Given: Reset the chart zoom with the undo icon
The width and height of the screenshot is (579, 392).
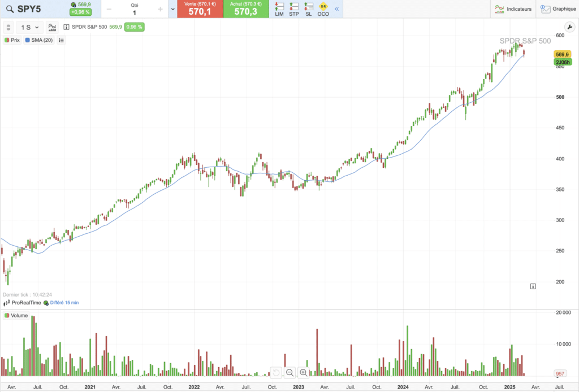Looking at the screenshot, I should [276, 372].
